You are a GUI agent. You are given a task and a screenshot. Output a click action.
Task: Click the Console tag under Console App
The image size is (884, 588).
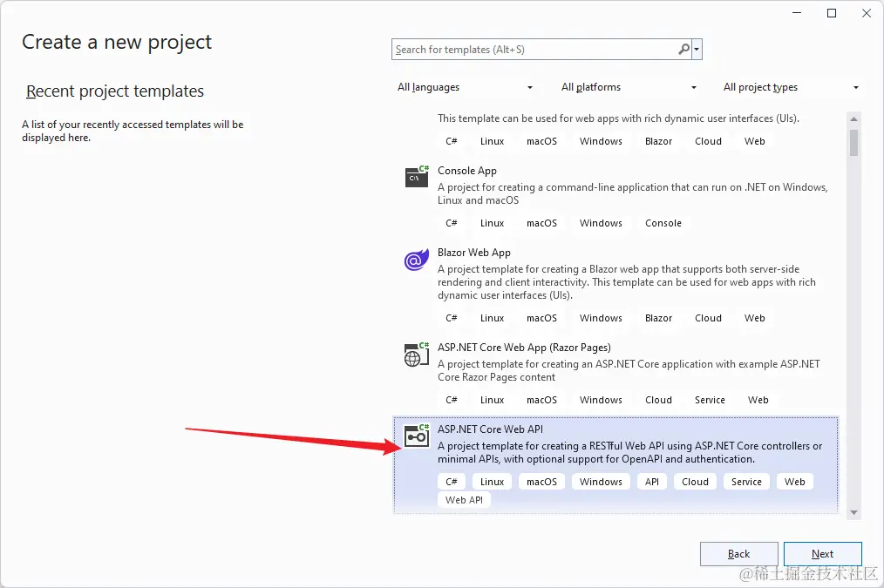pyautogui.click(x=663, y=223)
